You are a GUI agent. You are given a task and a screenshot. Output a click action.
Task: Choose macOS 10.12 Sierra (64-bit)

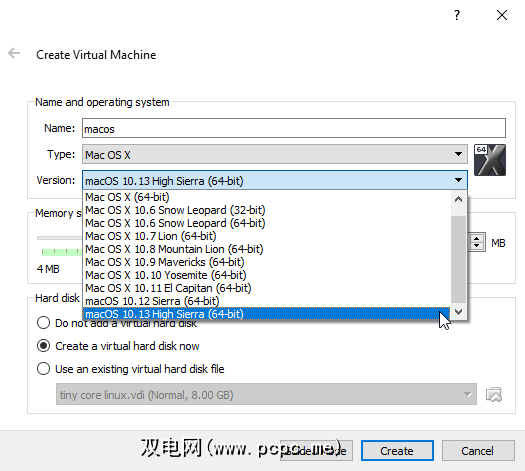[x=266, y=301]
